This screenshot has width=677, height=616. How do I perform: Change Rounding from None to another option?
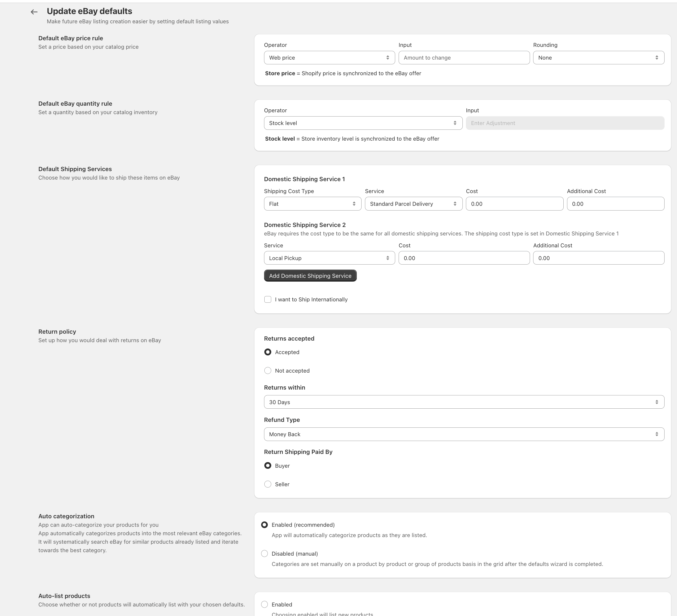point(598,57)
